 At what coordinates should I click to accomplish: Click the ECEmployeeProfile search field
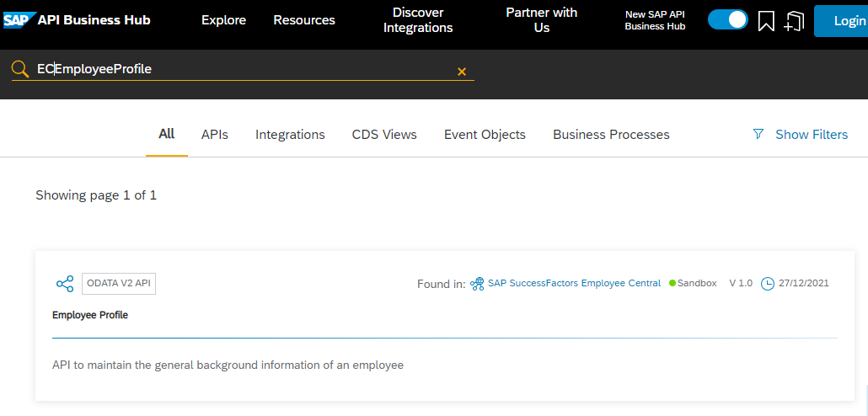244,69
